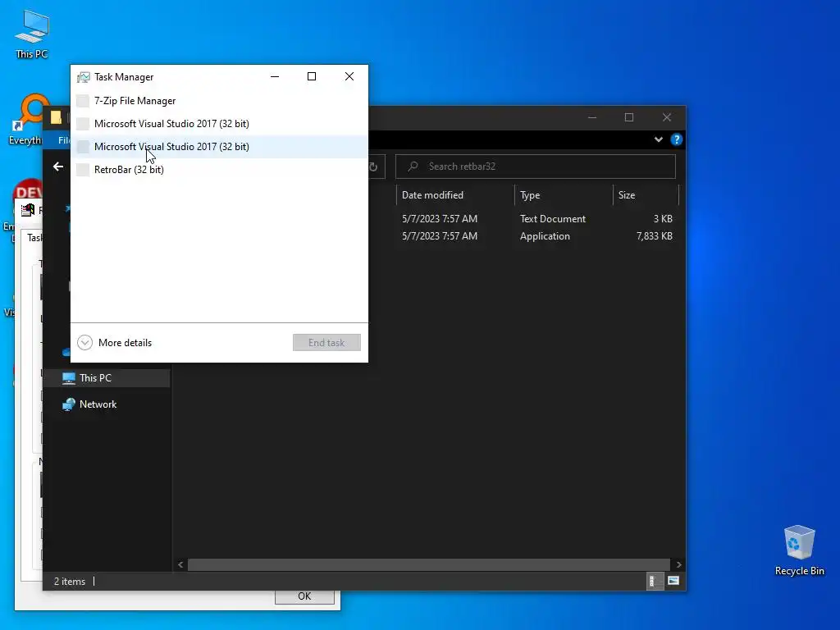The height and width of the screenshot is (630, 840).
Task: Select 7-Zip File Manager in Task Manager
Action: click(219, 101)
